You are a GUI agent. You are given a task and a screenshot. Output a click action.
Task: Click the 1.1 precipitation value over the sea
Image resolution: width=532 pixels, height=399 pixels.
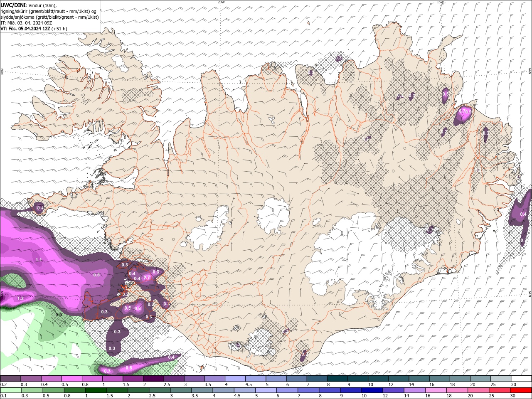[39, 260]
